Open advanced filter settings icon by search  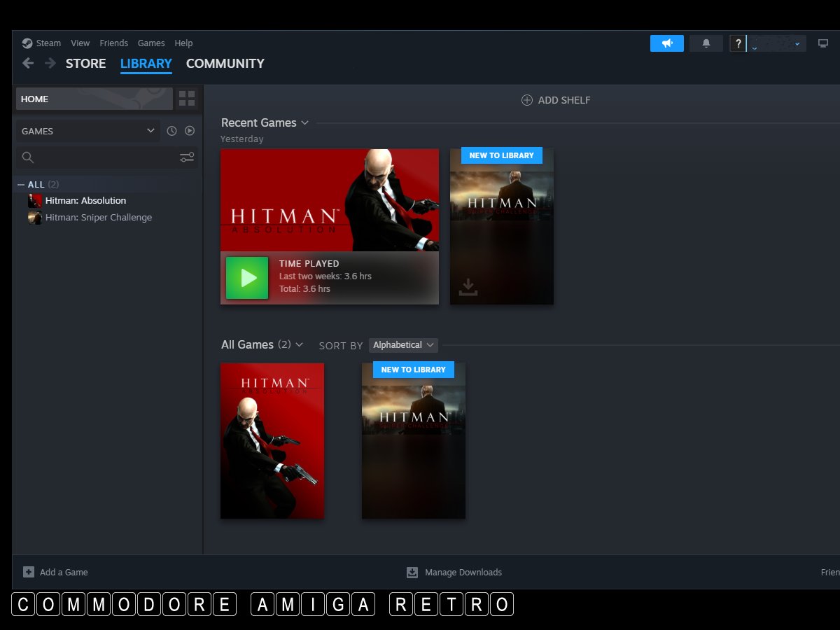tap(187, 157)
